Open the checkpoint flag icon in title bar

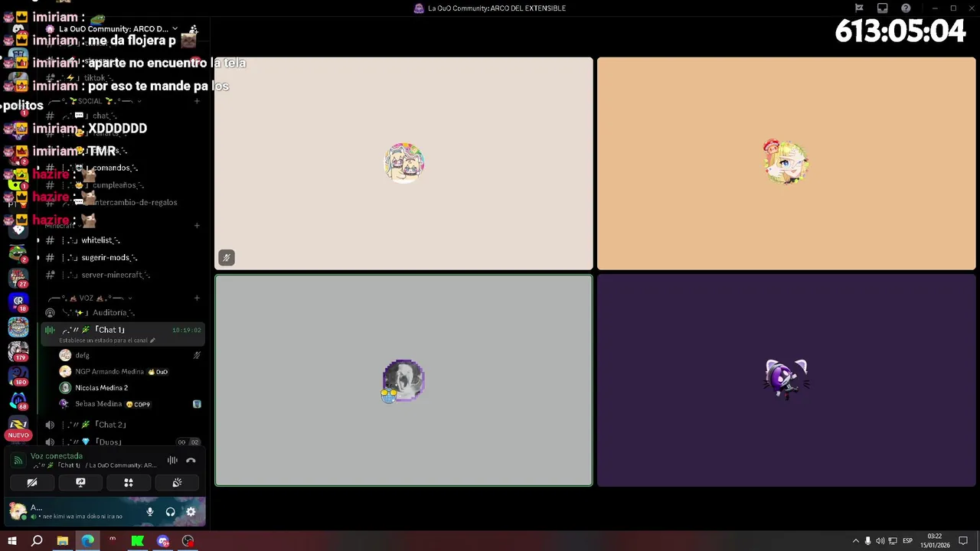[859, 8]
